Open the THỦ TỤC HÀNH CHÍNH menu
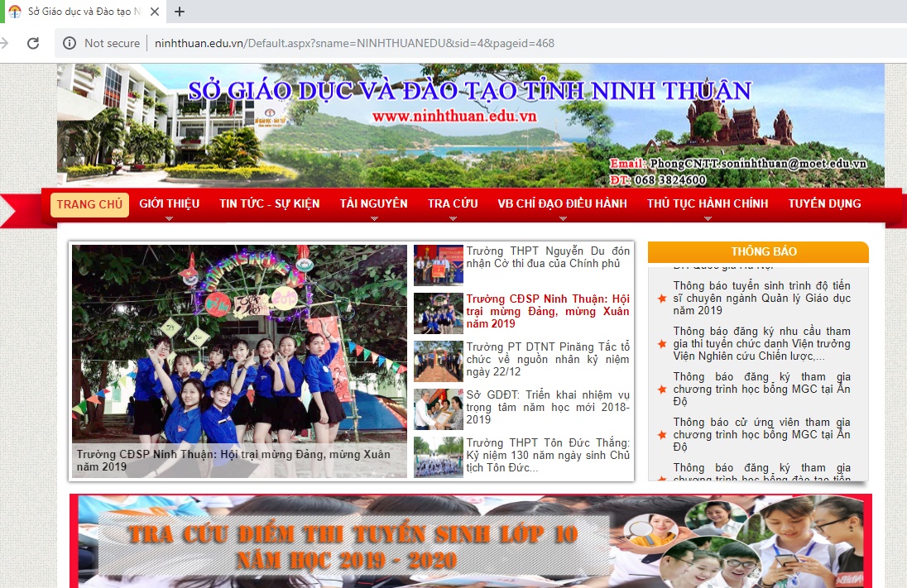 click(708, 203)
